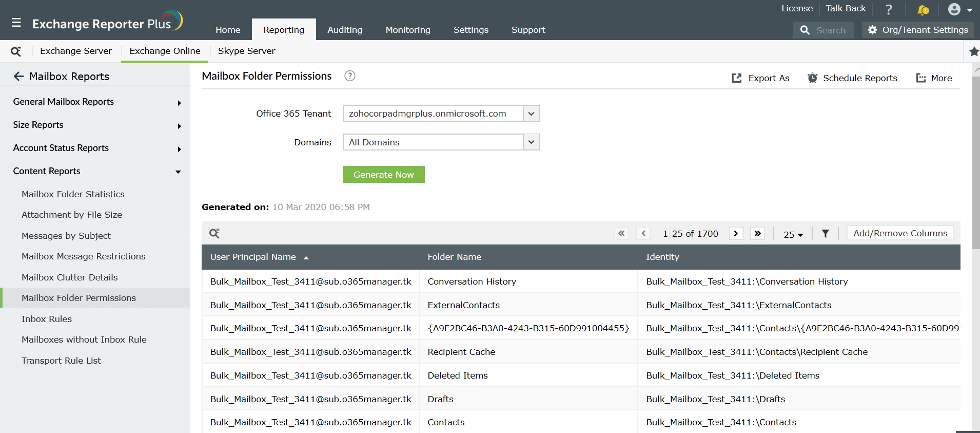Image resolution: width=980 pixels, height=433 pixels.
Task: Open Mailboxes without Inbox Rule report
Action: pos(84,340)
